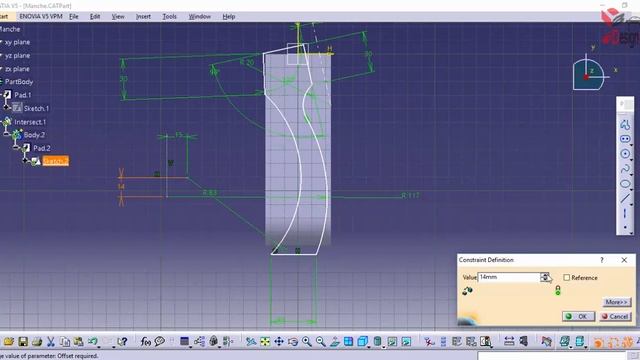Screen dimensions: 640x360
Task: Expand the Ellipse tool flyout arrow
Action: (631, 190)
